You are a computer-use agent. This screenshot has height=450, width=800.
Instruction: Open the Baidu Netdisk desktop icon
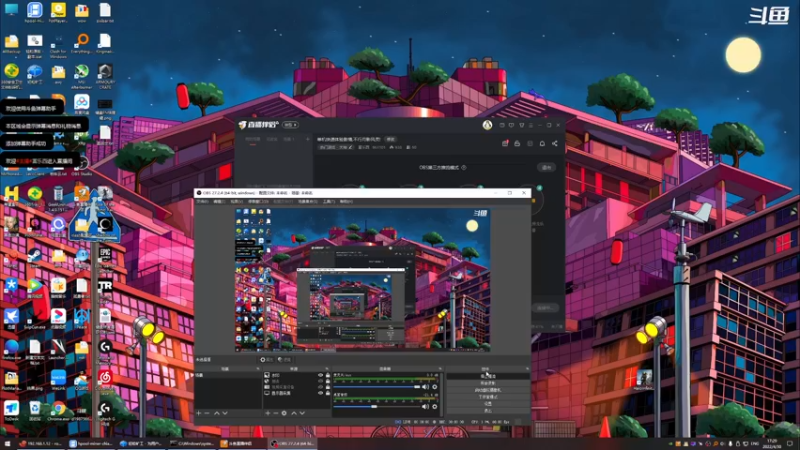[x=82, y=105]
